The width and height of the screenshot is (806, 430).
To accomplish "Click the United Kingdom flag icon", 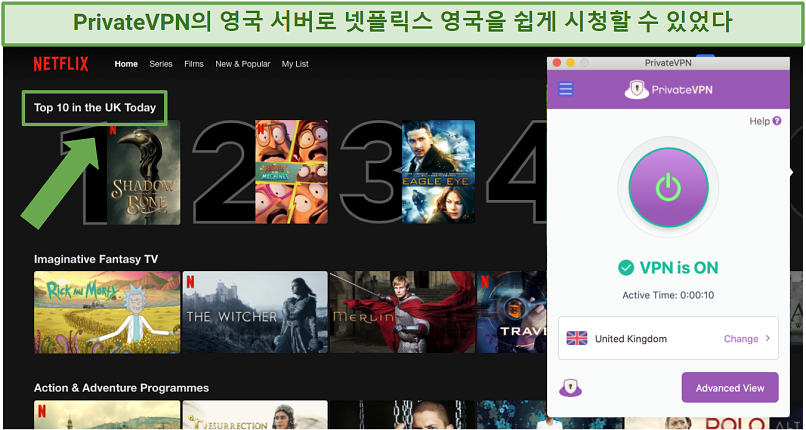I will click(x=577, y=338).
